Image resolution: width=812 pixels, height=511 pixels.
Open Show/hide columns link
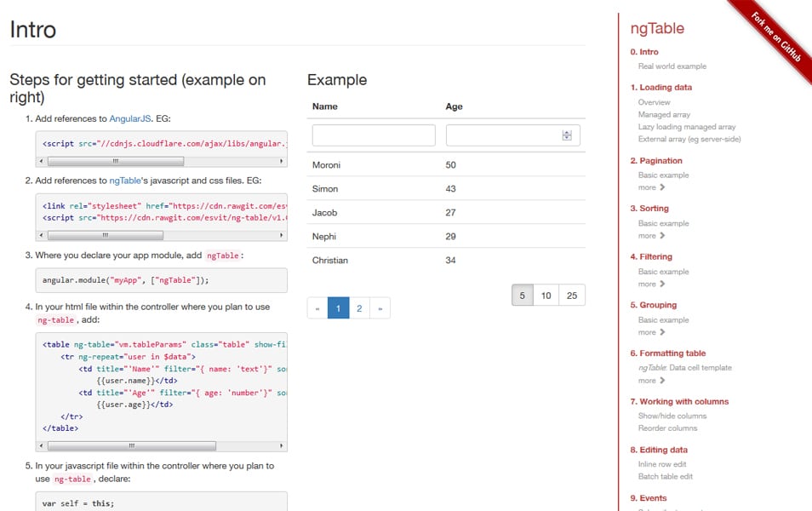pyautogui.click(x=672, y=416)
